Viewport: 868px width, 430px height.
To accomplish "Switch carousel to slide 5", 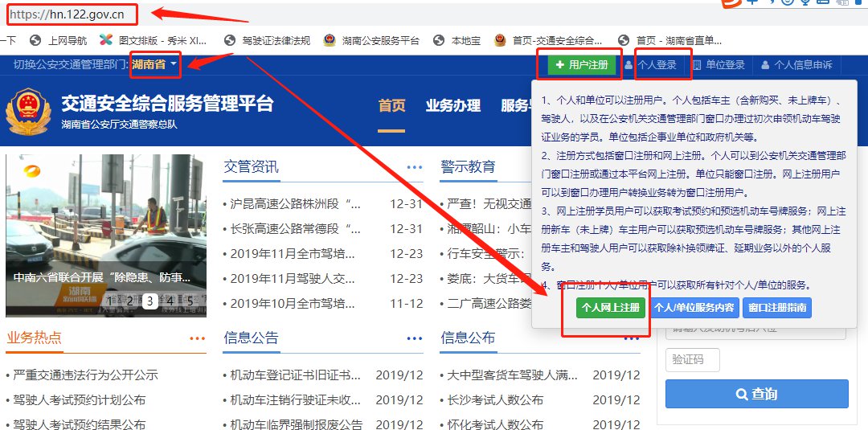I will [190, 301].
